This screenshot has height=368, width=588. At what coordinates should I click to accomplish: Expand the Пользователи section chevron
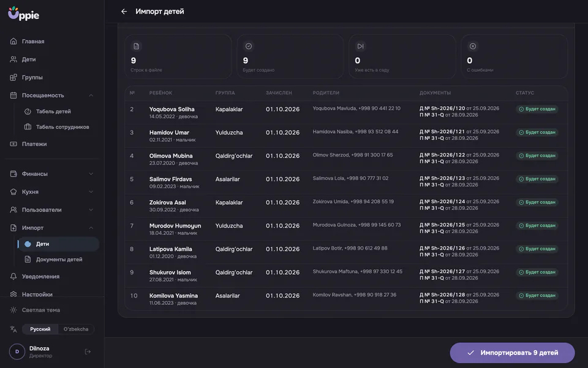point(91,210)
